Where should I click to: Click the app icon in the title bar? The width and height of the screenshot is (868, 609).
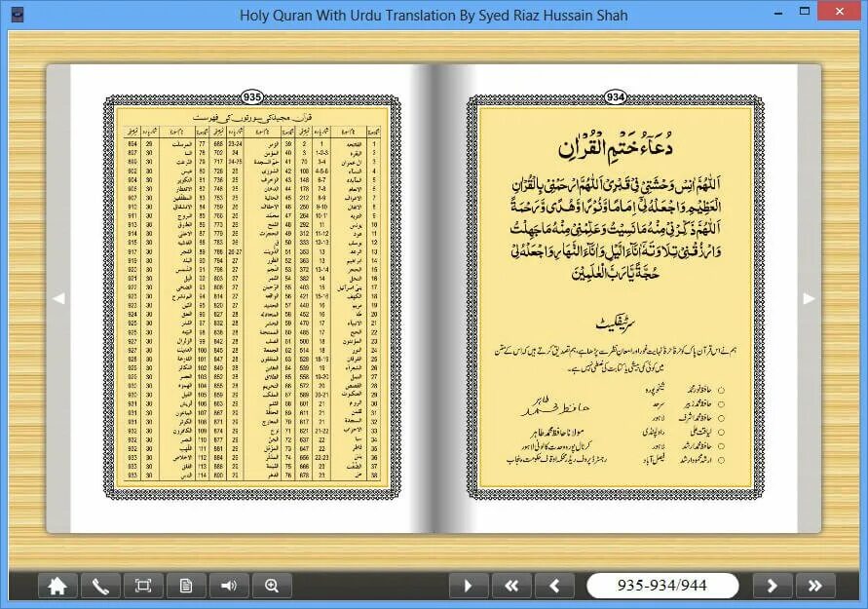[x=18, y=15]
